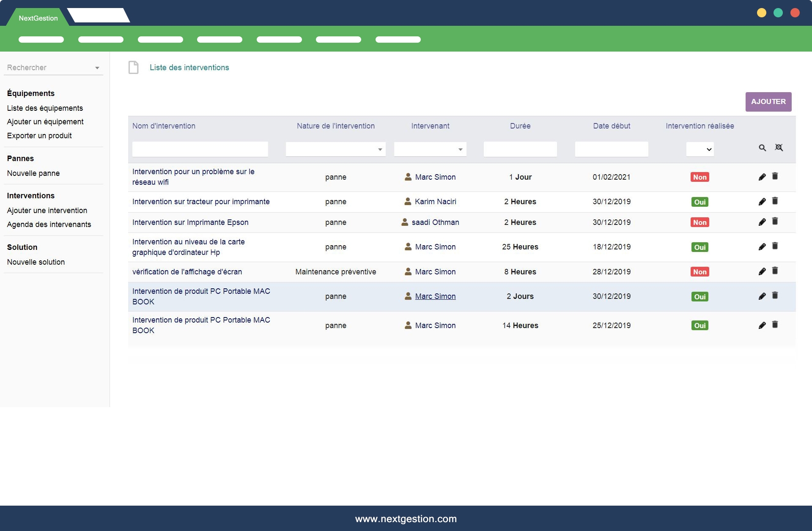This screenshot has width=812, height=531.
Task: Edit the Imprimante Epson intervention
Action: (x=762, y=222)
